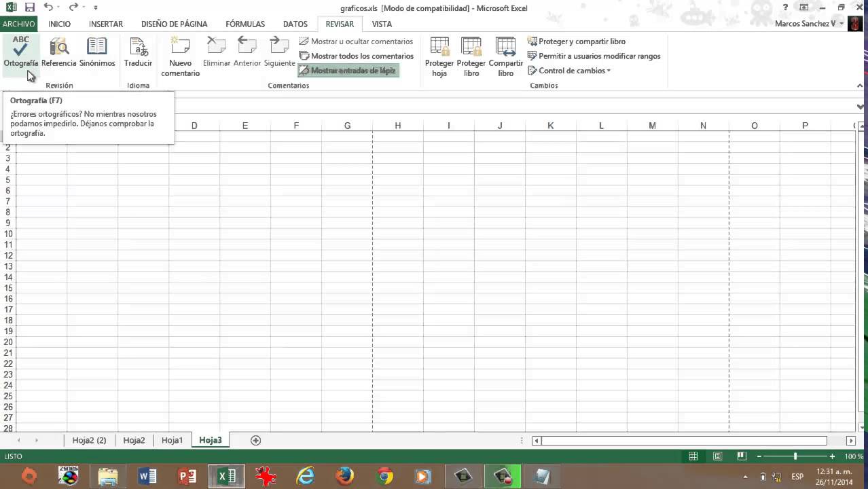Go to Anterior comment
This screenshot has height=489, width=868.
tap(247, 52)
